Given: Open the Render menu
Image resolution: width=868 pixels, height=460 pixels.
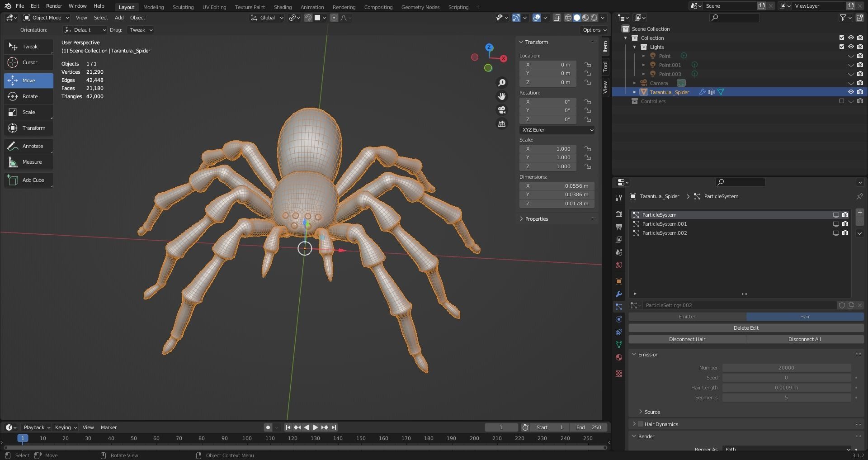Looking at the screenshot, I should click(x=54, y=6).
